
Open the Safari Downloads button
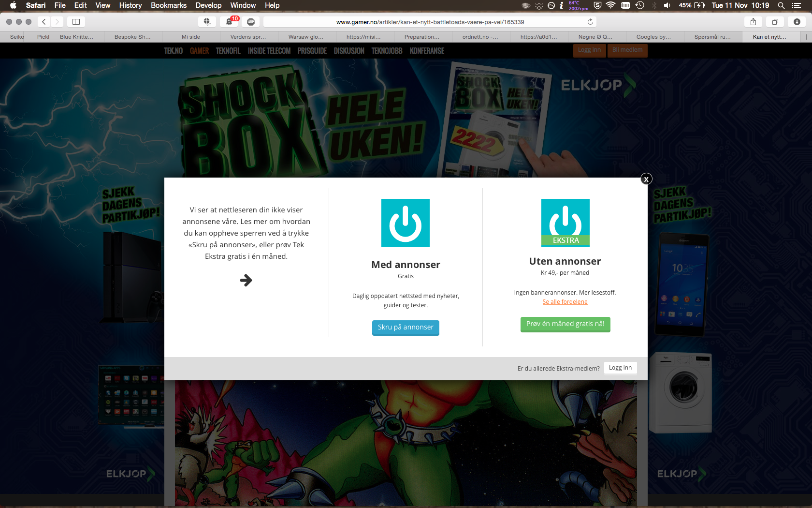[x=797, y=22]
